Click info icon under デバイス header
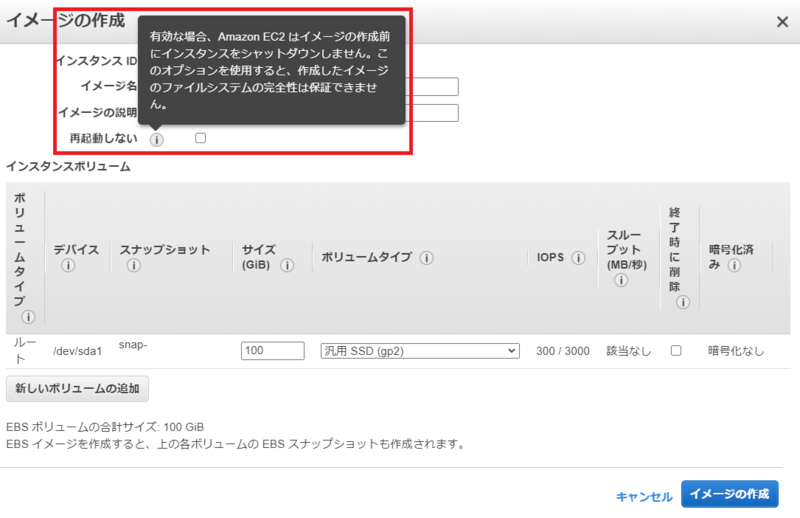The width and height of the screenshot is (800, 518). [x=68, y=265]
